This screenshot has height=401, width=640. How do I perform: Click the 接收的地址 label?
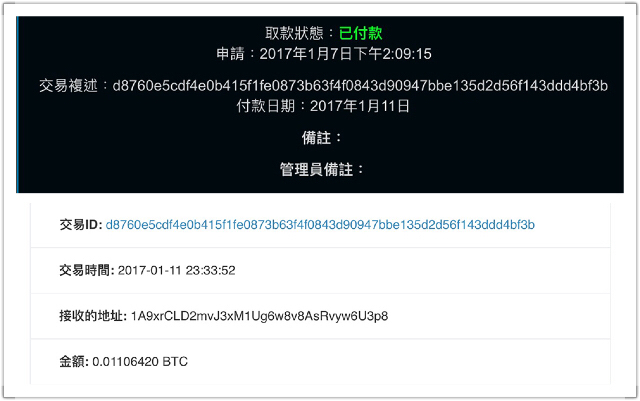(x=93, y=316)
